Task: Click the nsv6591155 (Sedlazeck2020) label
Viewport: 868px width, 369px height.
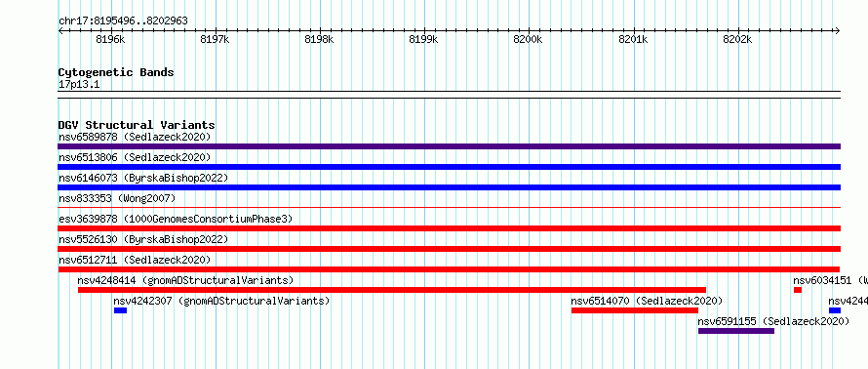Action: (773, 321)
